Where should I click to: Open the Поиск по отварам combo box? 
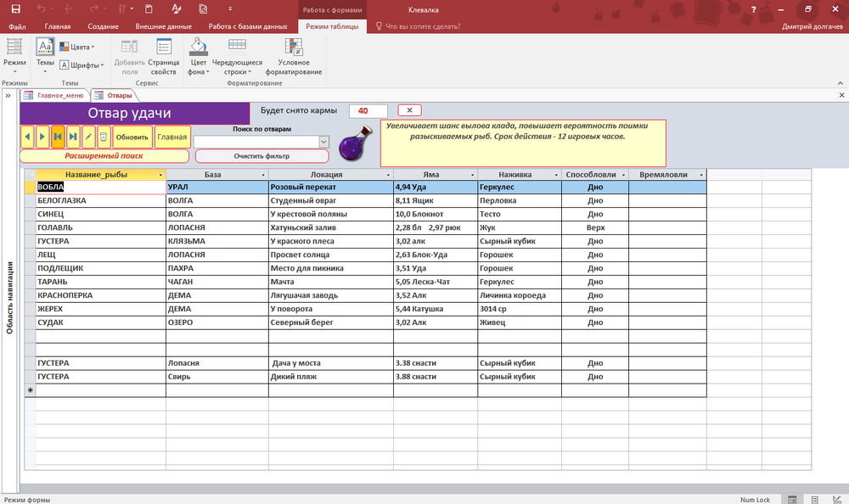coord(323,141)
